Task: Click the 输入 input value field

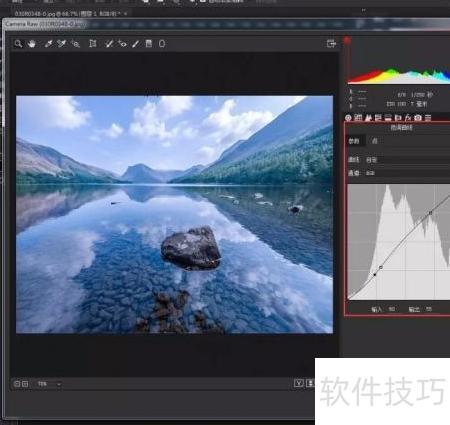Action: pos(392,309)
